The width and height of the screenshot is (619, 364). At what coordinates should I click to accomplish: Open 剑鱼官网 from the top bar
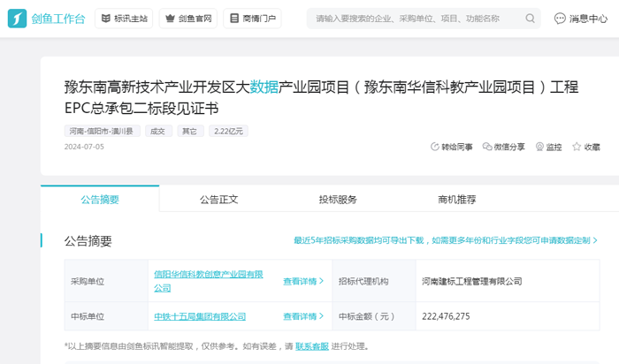point(187,19)
